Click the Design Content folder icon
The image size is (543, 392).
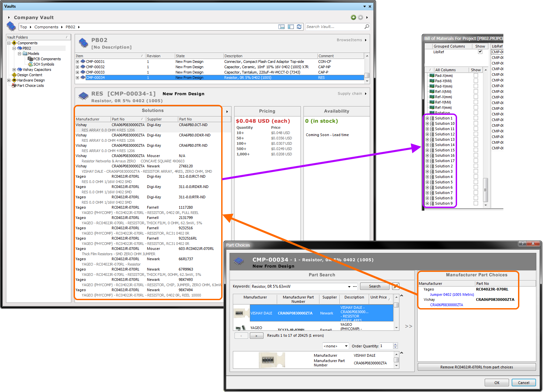click(x=14, y=75)
